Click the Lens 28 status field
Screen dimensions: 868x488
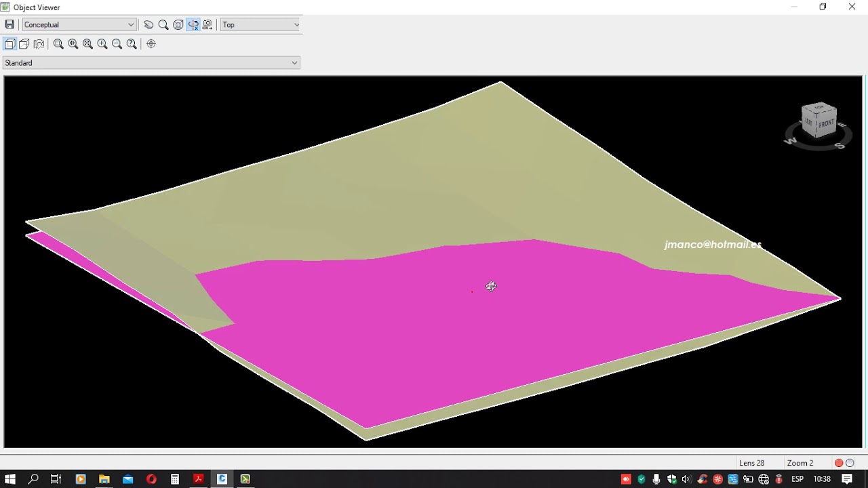[x=751, y=463]
